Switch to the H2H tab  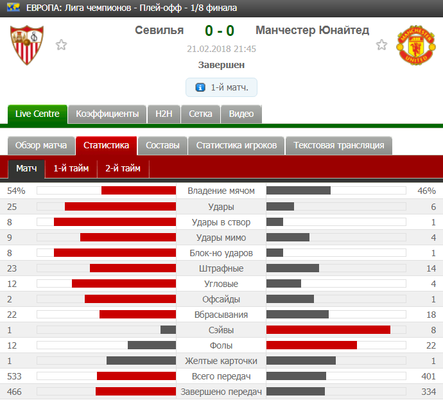point(164,114)
